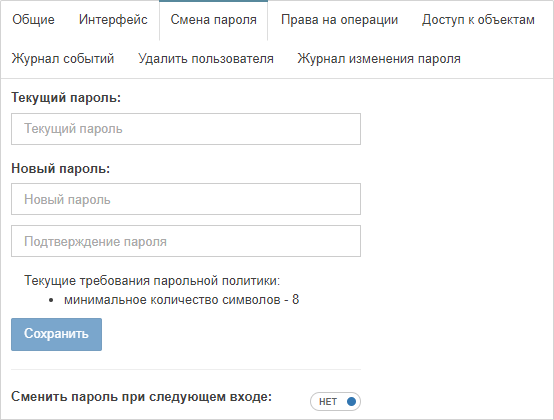Select the Смена пароля tab
Viewport: 554px width, 420px height.
[213, 20]
